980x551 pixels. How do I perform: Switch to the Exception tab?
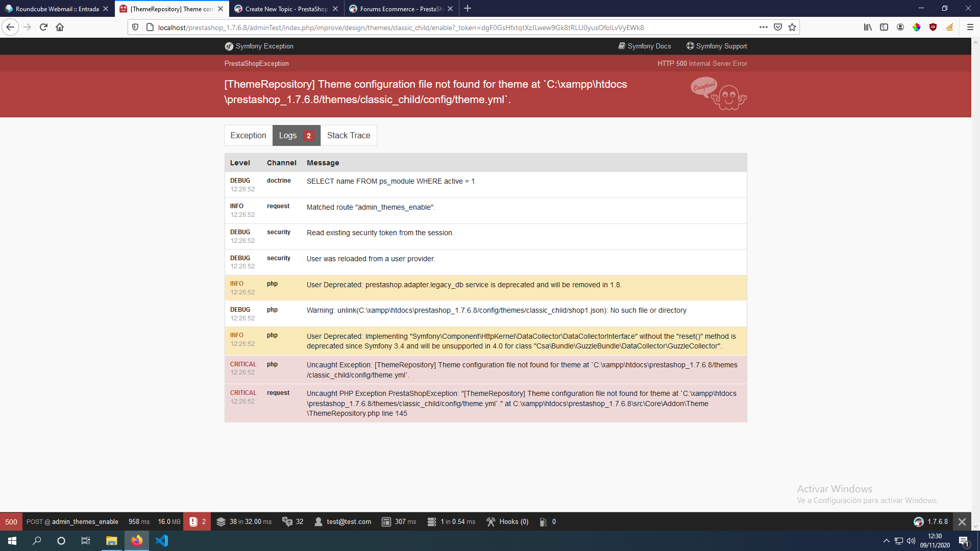tap(248, 135)
